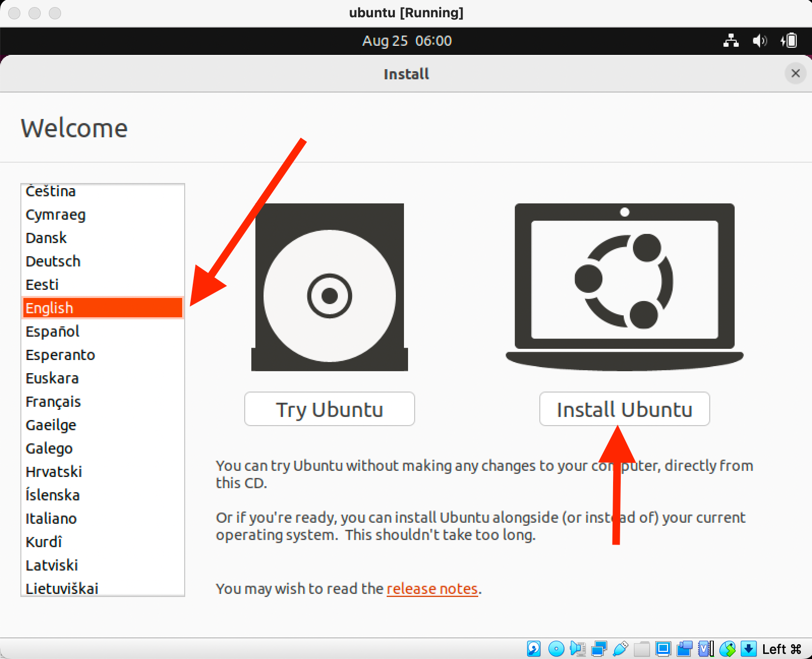Click the keyboard capture arrow icon
The height and width of the screenshot is (659, 812).
coord(748,649)
